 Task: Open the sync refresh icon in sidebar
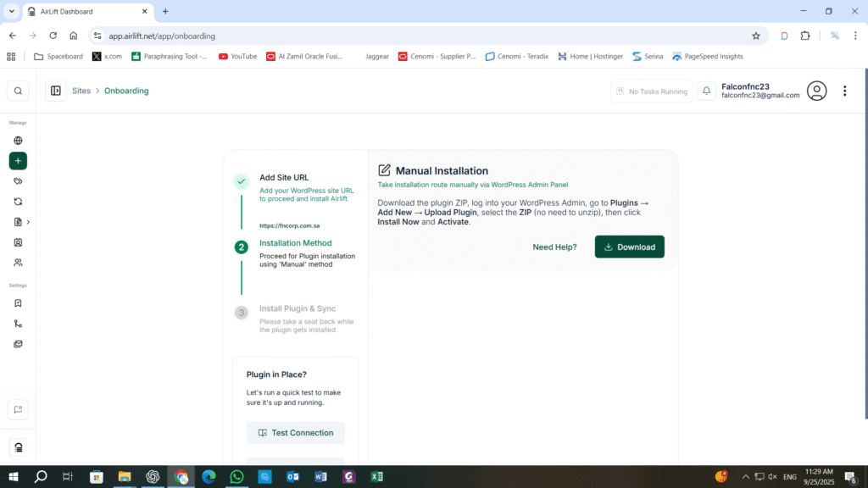(18, 202)
